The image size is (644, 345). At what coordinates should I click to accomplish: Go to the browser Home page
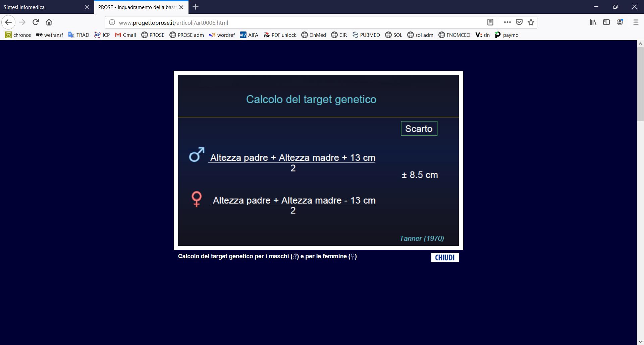[49, 22]
